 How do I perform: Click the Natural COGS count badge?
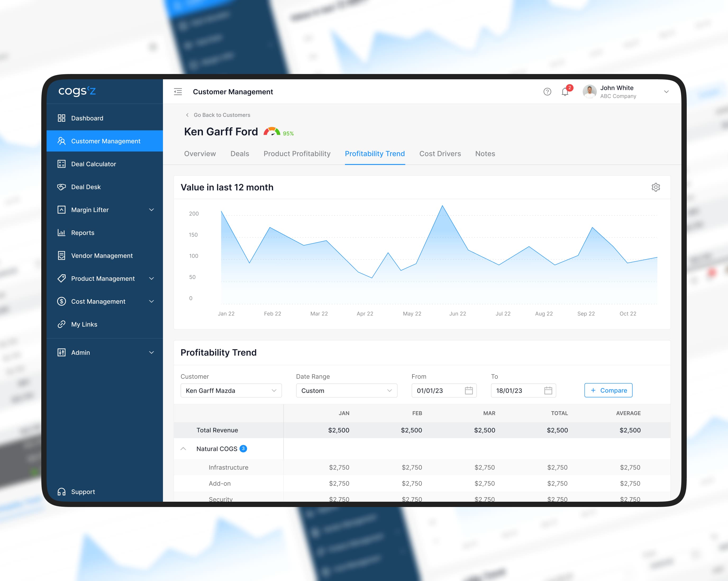[243, 449]
